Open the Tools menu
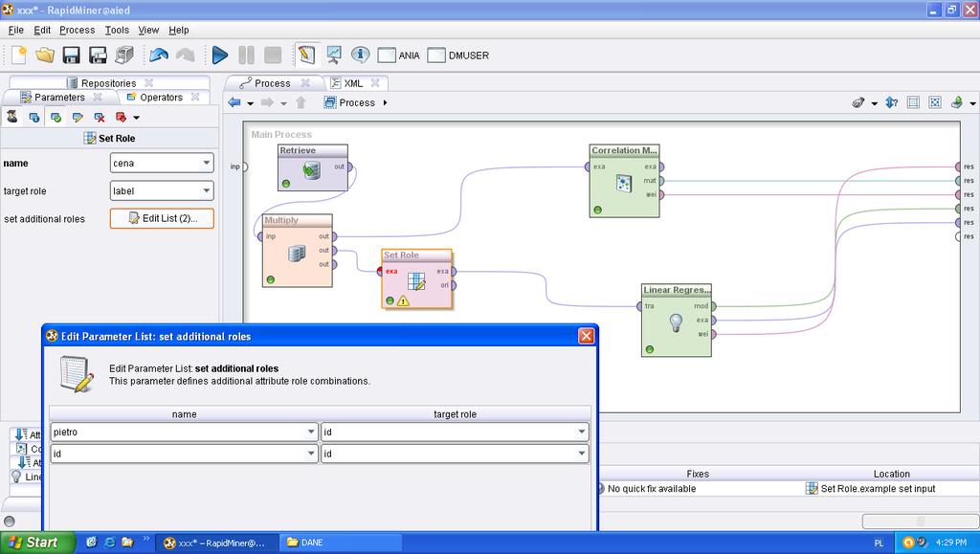980x554 pixels. tap(117, 30)
